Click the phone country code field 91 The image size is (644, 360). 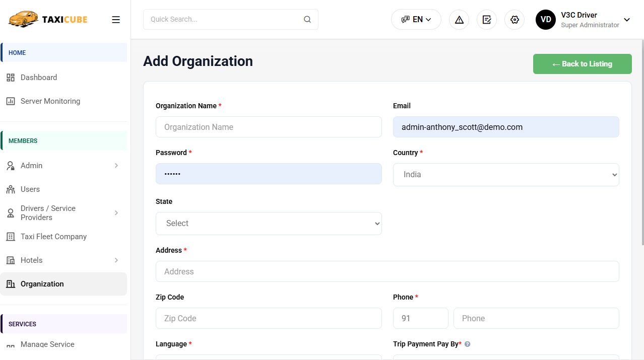click(421, 318)
